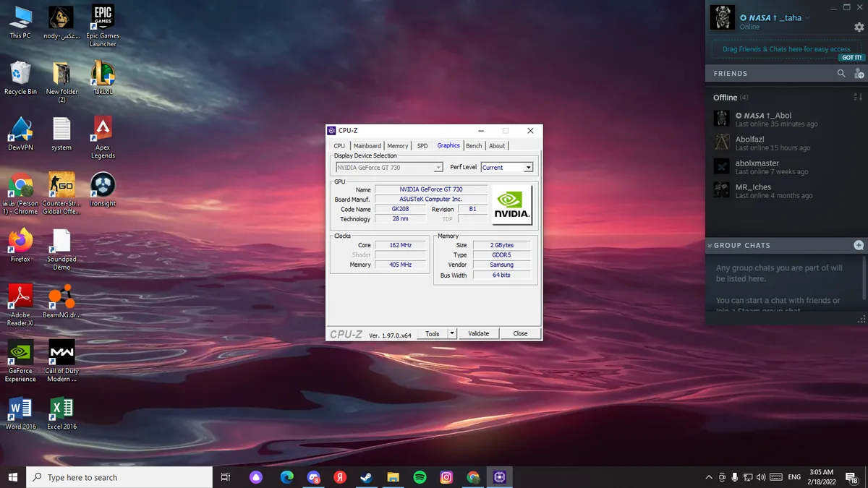The width and height of the screenshot is (868, 488).
Task: Select the Apex Legends desktop icon
Action: click(x=103, y=137)
